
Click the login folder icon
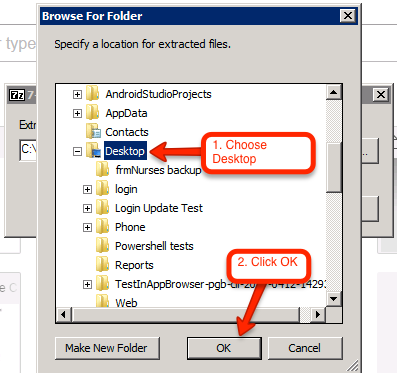[102, 189]
